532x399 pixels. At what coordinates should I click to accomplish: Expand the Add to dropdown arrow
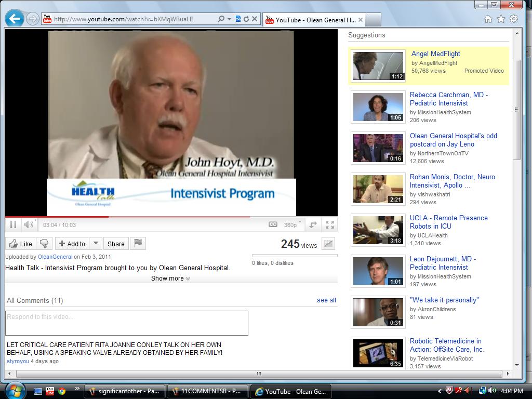coord(96,243)
